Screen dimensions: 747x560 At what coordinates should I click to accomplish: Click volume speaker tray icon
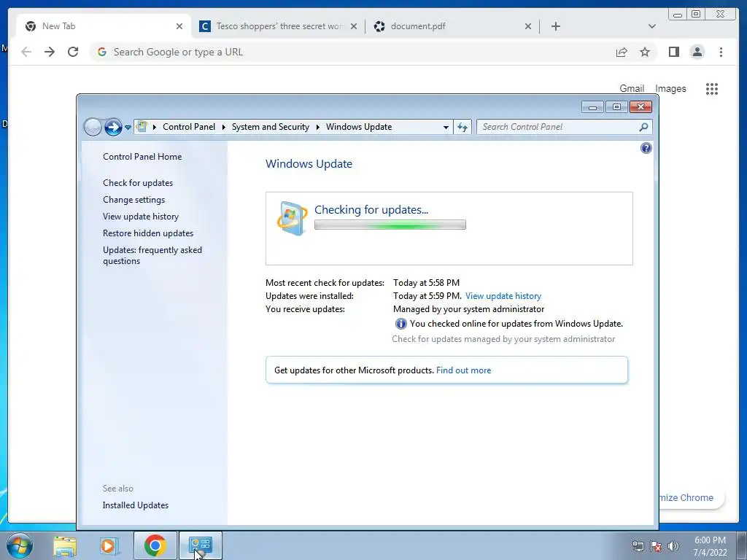pyautogui.click(x=673, y=546)
